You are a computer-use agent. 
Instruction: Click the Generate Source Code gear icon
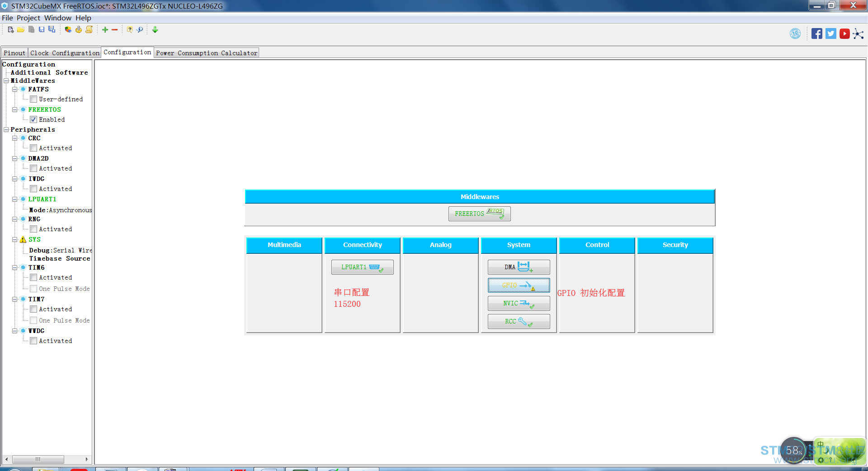pos(79,30)
